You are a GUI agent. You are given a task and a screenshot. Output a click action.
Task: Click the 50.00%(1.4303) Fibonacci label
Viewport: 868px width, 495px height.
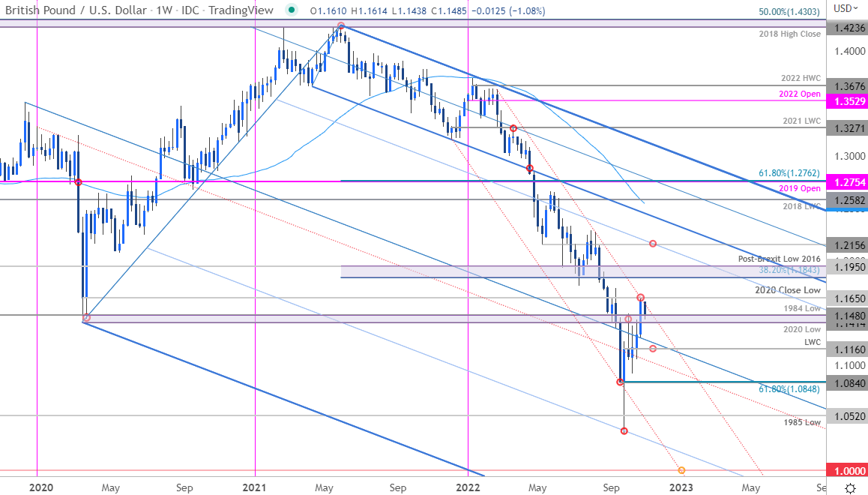(x=789, y=11)
